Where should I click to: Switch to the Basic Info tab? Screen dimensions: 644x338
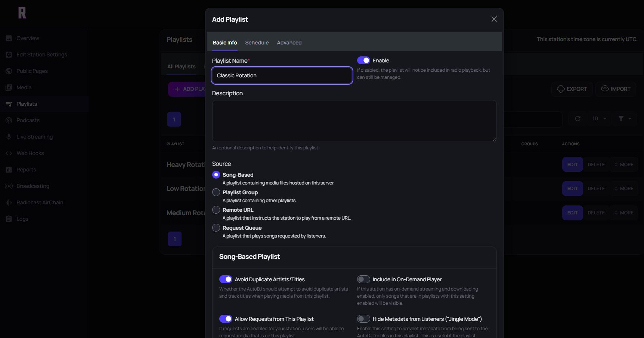[x=225, y=43]
